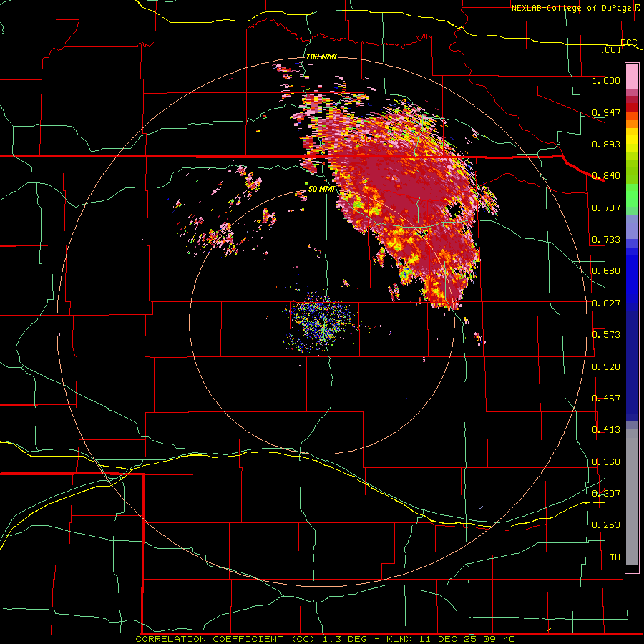Pick the light pink swatch at the color bar top
The width and height of the screenshot is (644, 644).
(x=632, y=77)
